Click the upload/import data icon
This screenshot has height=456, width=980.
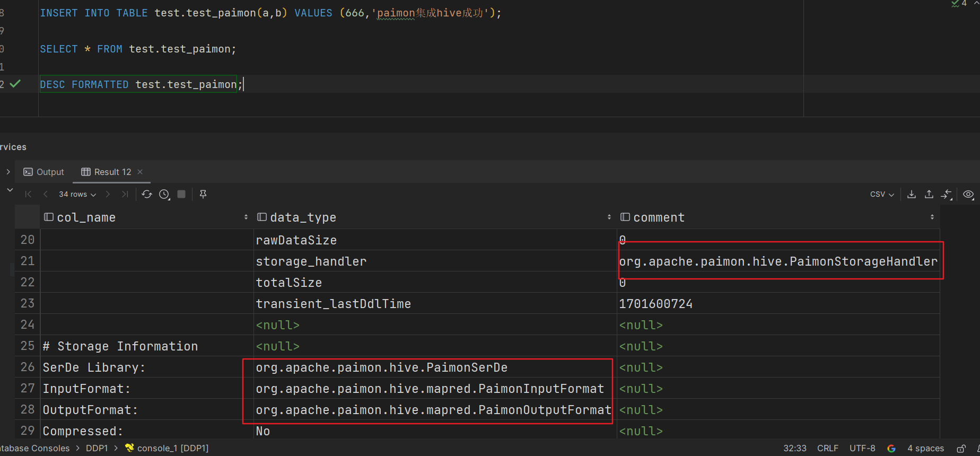coord(929,194)
